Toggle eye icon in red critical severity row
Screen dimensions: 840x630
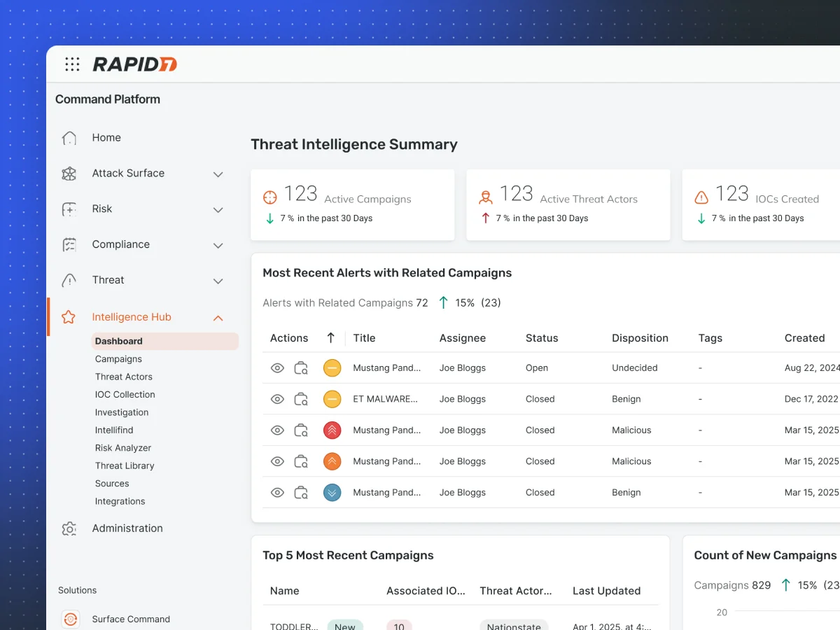coord(277,430)
